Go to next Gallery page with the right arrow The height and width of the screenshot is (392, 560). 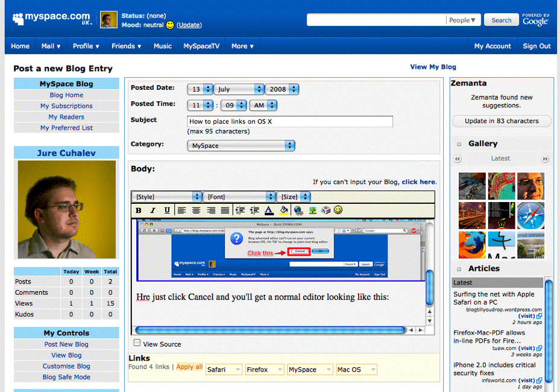pyautogui.click(x=545, y=159)
